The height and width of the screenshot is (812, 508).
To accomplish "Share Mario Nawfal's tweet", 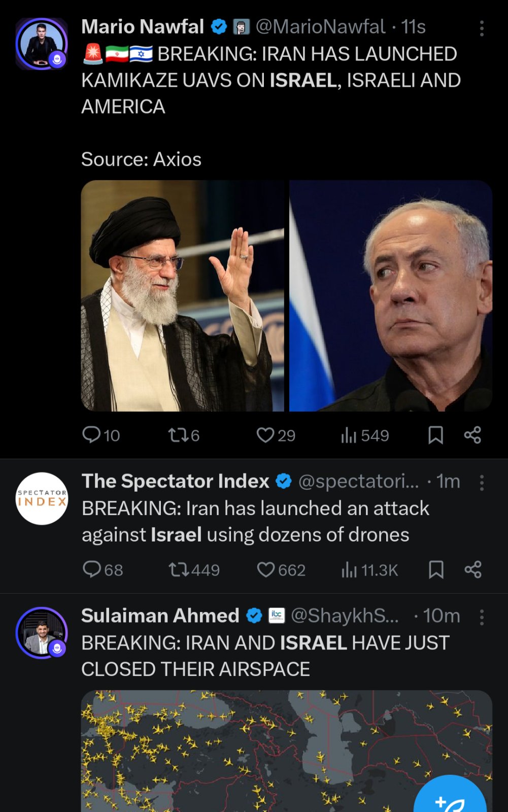I will pyautogui.click(x=472, y=435).
